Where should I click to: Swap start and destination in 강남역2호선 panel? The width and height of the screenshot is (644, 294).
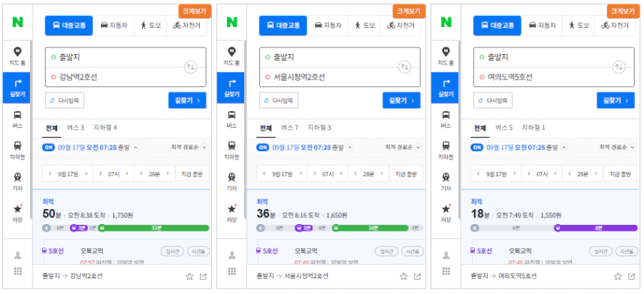point(190,67)
